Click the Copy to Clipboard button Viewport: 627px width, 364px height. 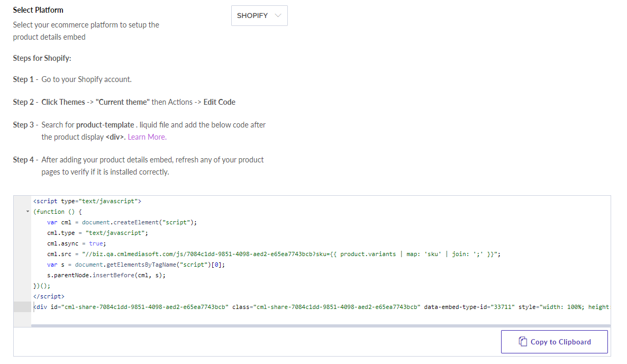pos(554,342)
